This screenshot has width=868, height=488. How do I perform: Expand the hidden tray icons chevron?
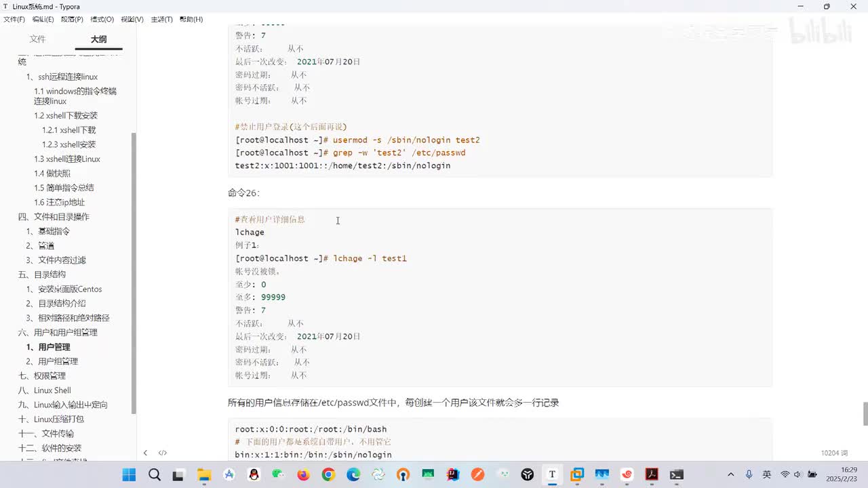click(730, 474)
